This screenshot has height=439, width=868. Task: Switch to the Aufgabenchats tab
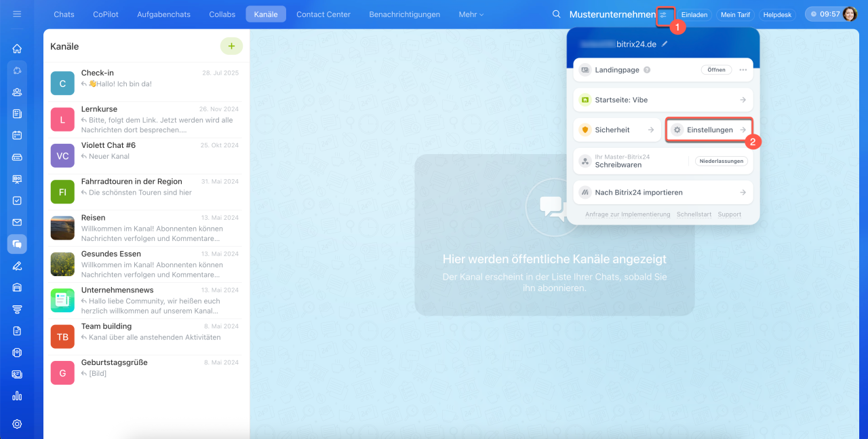(x=164, y=14)
